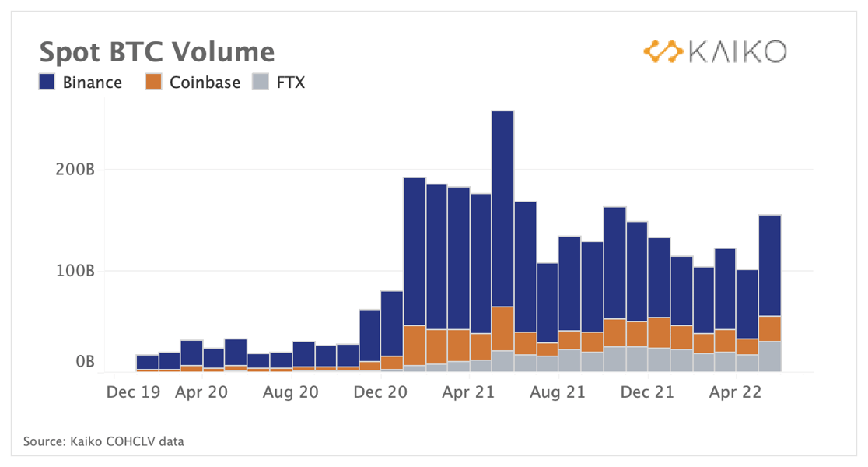Screen dimensions: 868x467
Task: Click the KAIKO wordmark text
Action: [737, 52]
